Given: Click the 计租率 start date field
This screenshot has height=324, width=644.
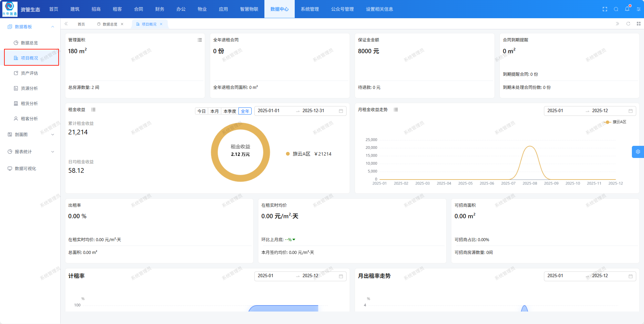Looking at the screenshot, I should (x=273, y=276).
